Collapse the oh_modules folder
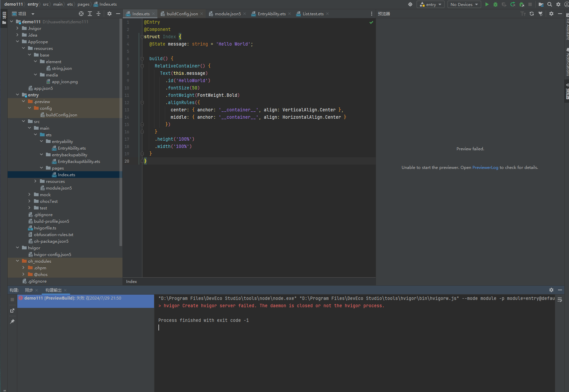569x392 pixels. [x=17, y=261]
